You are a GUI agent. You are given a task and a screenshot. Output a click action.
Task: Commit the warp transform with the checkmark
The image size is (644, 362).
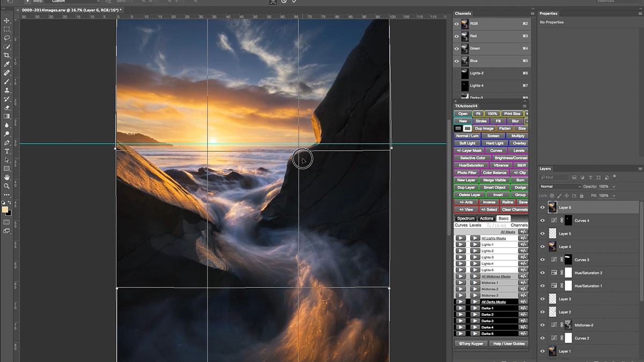tap(294, 2)
